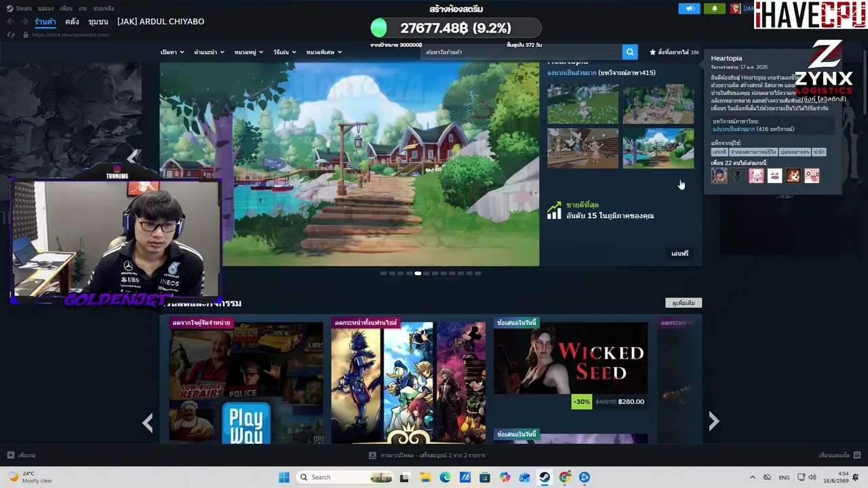Click the store URL address text

70,35
